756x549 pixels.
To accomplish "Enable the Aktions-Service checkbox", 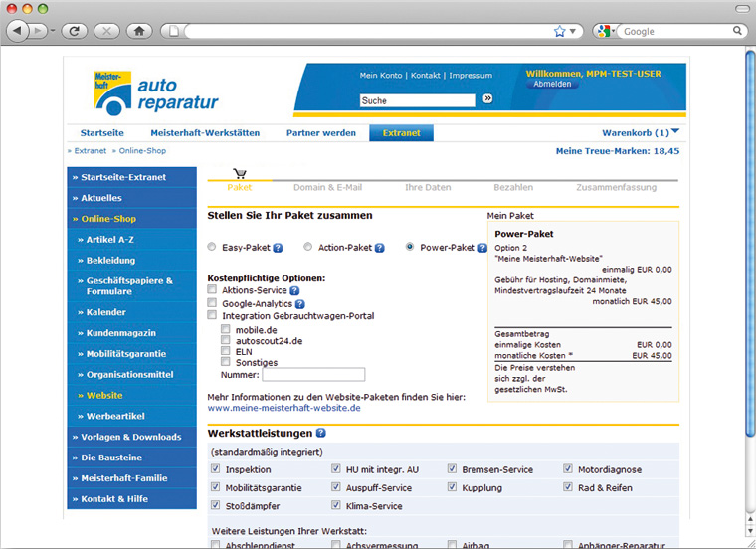I will click(x=212, y=289).
